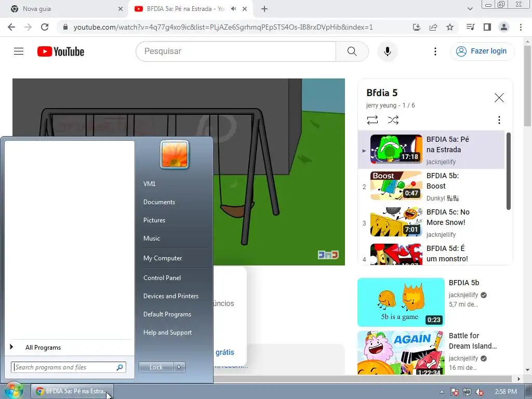Open a new tab with plus button

264,9
